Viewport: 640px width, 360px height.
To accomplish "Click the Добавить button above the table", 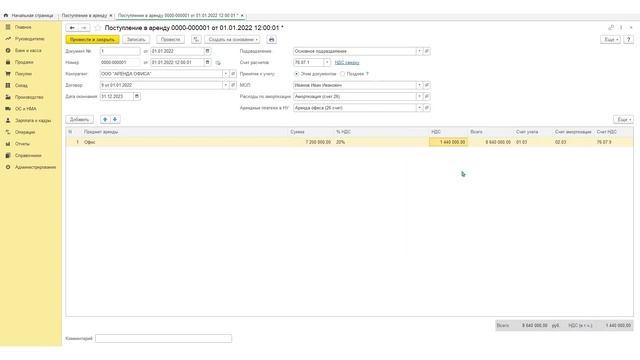I will 79,120.
